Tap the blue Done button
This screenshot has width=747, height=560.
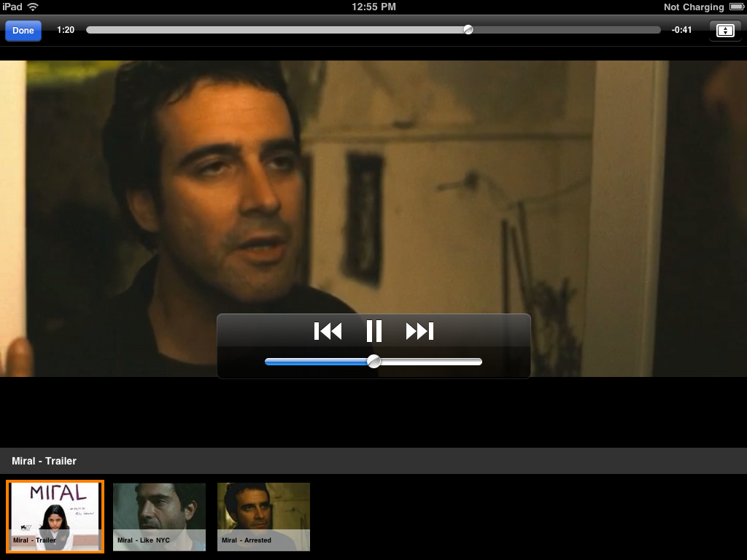tap(23, 31)
